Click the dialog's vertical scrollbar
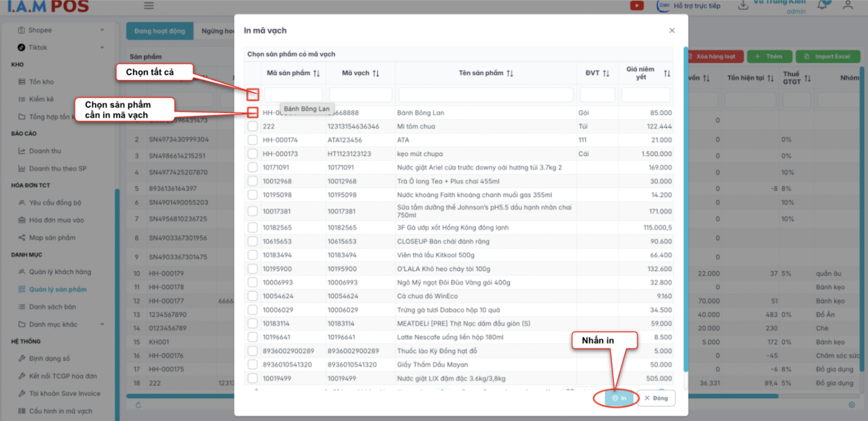The height and width of the screenshot is (421, 868). click(685, 209)
